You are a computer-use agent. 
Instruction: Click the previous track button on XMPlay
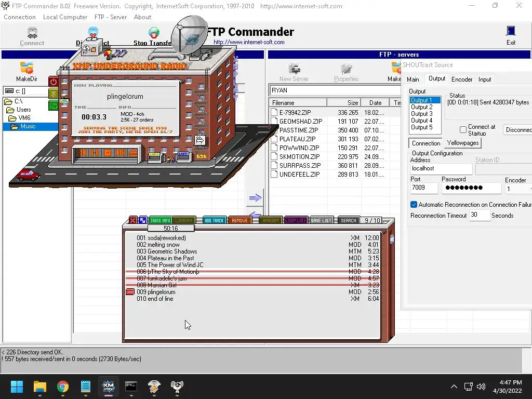[x=82, y=153]
